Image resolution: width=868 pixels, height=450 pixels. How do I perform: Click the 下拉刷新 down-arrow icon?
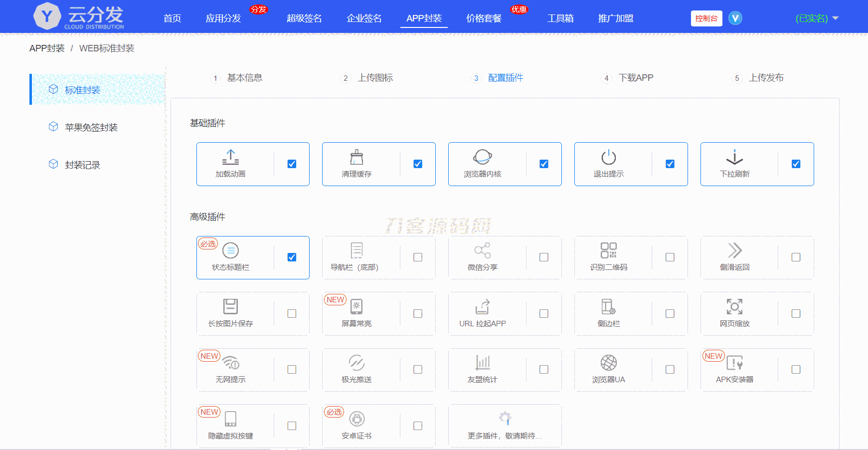(x=735, y=157)
